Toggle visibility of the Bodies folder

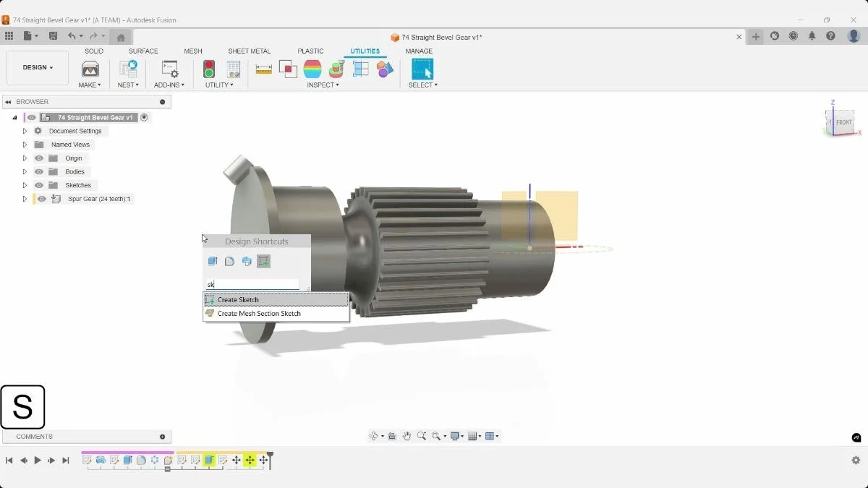[x=39, y=172]
